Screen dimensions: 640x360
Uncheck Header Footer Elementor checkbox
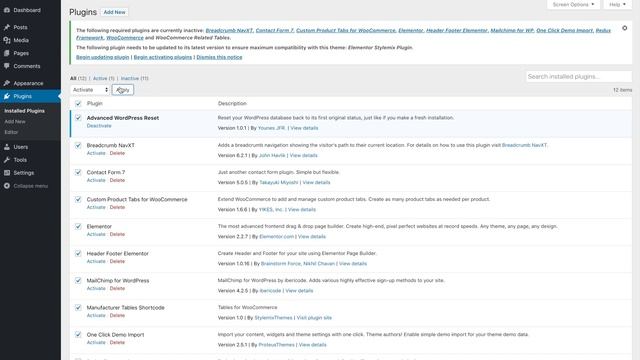[x=78, y=253]
